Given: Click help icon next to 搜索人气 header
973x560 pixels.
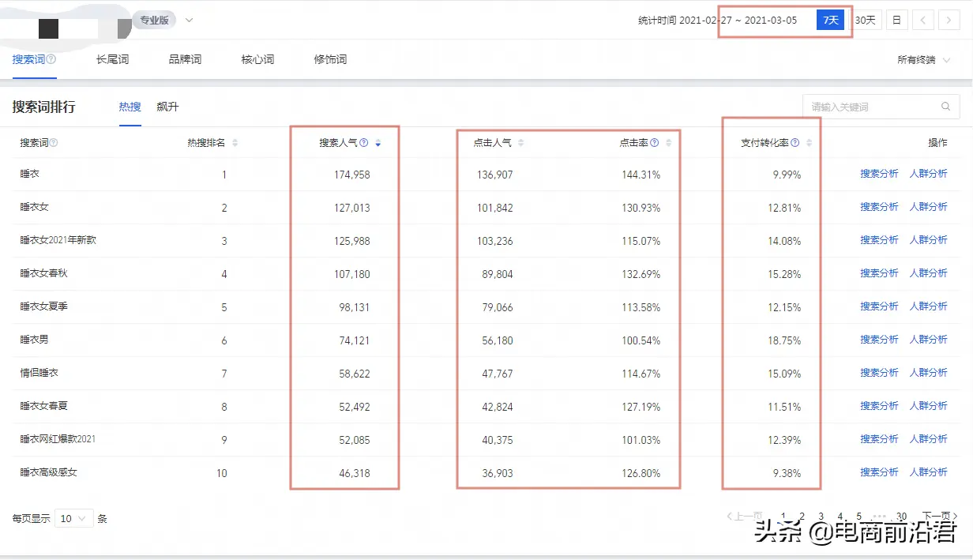Looking at the screenshot, I should point(364,143).
